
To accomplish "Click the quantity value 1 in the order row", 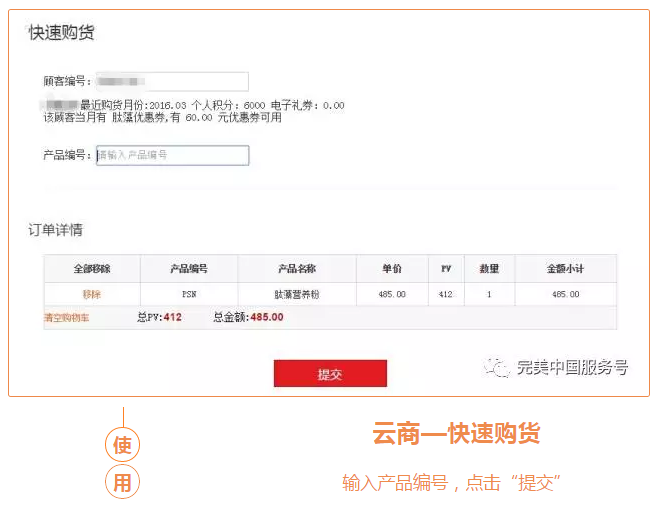I will coord(489,294).
